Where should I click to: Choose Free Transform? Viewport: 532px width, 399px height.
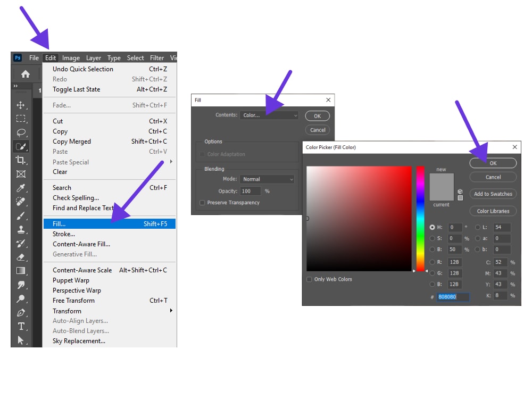(x=110, y=300)
